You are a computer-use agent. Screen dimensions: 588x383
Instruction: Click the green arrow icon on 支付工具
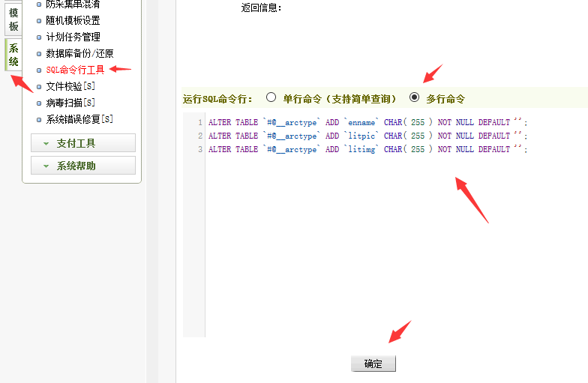coord(46,143)
